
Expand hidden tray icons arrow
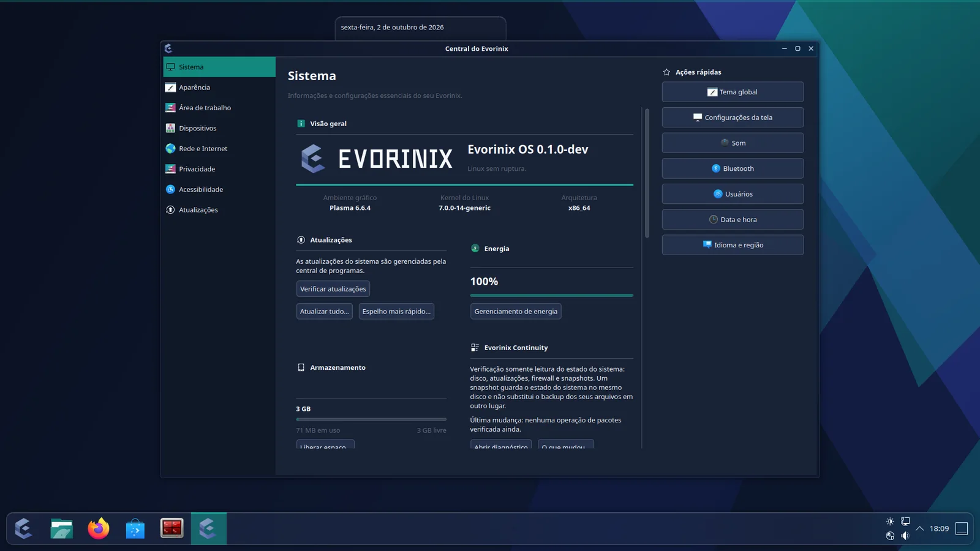click(920, 528)
